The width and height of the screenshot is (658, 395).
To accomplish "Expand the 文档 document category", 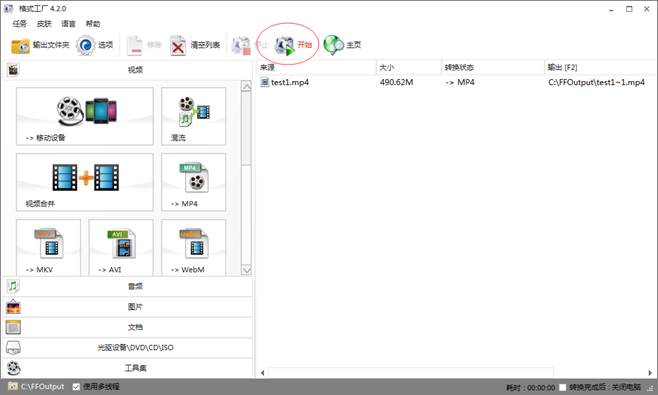I will pos(128,327).
